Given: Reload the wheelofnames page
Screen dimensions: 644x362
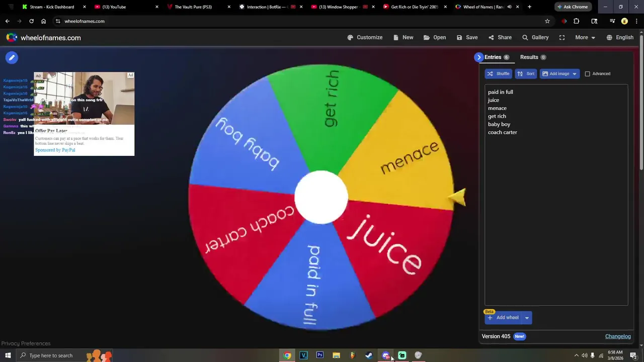Looking at the screenshot, I should 31,21.
